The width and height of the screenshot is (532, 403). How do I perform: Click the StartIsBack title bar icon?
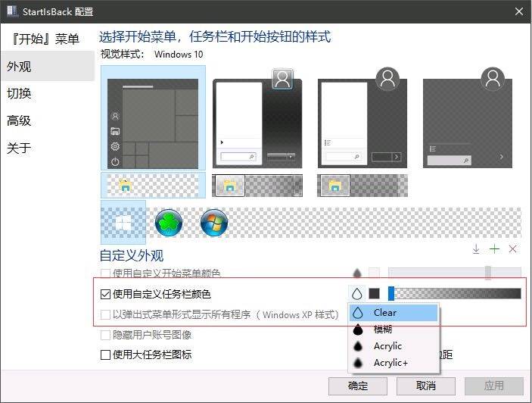pyautogui.click(x=12, y=11)
